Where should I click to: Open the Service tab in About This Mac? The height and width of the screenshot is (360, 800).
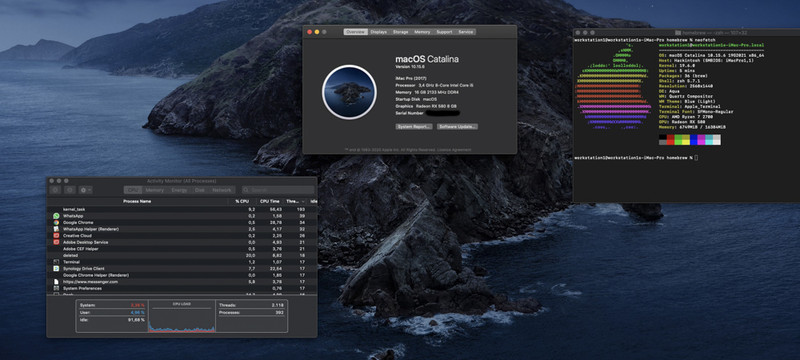(x=466, y=32)
